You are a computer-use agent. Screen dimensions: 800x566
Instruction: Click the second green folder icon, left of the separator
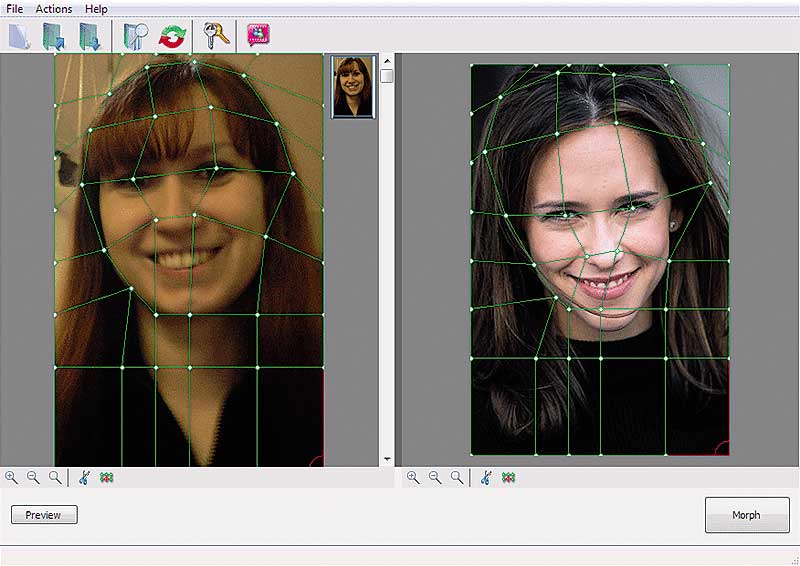point(91,36)
